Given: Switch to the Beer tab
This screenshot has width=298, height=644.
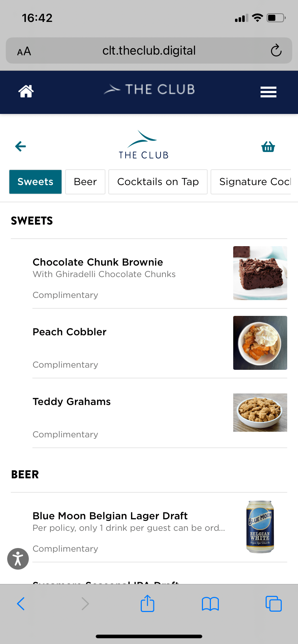Looking at the screenshot, I should click(x=85, y=182).
